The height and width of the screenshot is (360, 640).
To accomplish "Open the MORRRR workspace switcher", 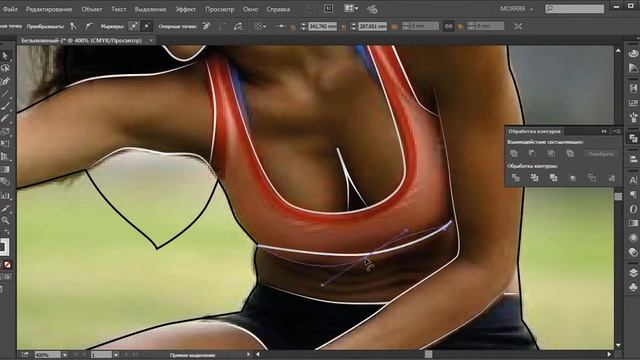I will click(x=516, y=9).
